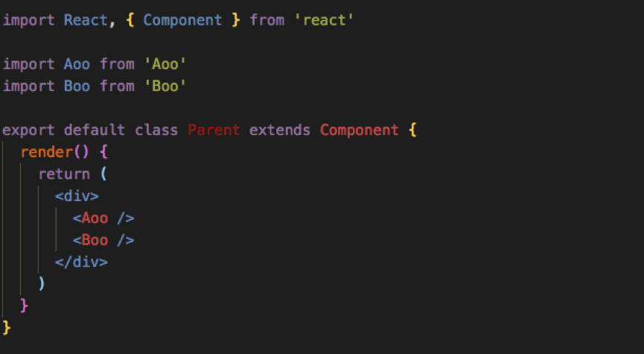This screenshot has width=644, height=354.
Task: Click the Aoo JSX element tag
Action: pos(95,218)
